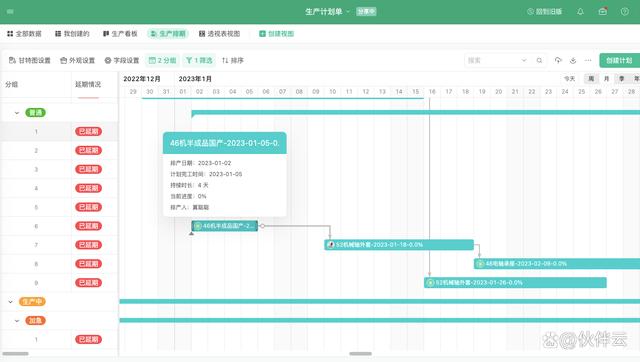This screenshot has height=362, width=640.
Task: Select the 53机械轴外章-2023-01-18 task bar
Action: click(399, 245)
